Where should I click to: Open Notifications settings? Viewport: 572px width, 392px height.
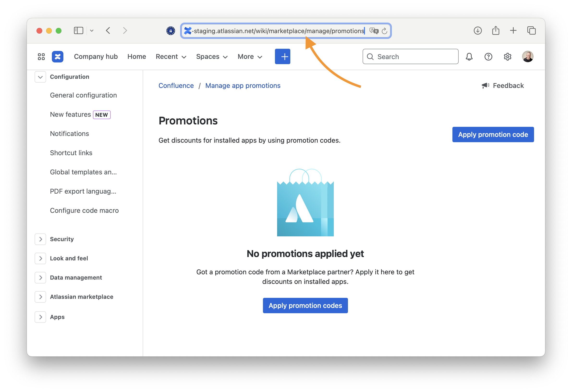[69, 134]
